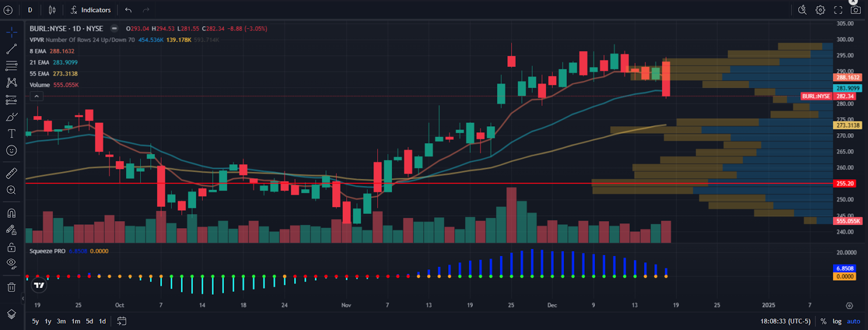This screenshot has height=330, width=868.
Task: Toggle lock all drawing tools
Action: (11, 247)
